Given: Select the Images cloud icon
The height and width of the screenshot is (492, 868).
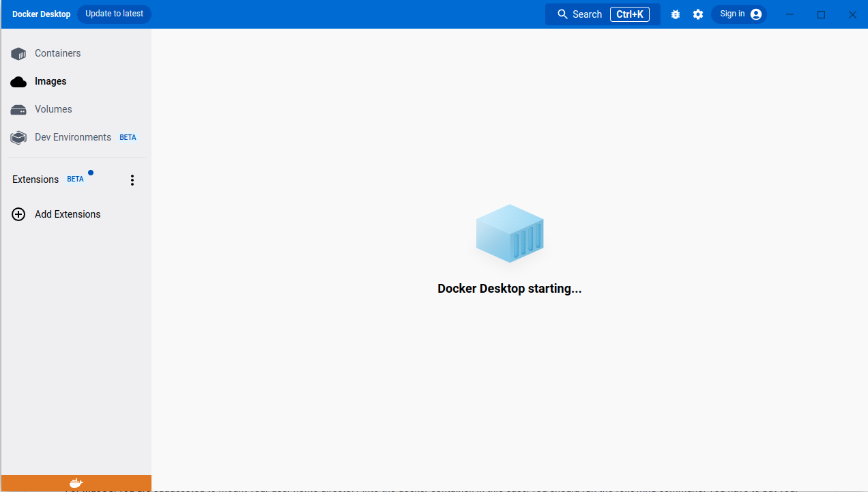Looking at the screenshot, I should pos(18,82).
